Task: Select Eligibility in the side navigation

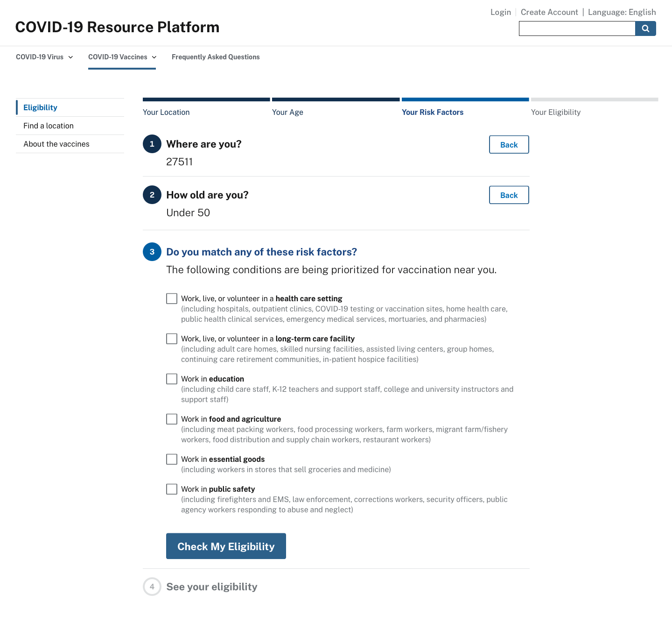Action: (70, 107)
